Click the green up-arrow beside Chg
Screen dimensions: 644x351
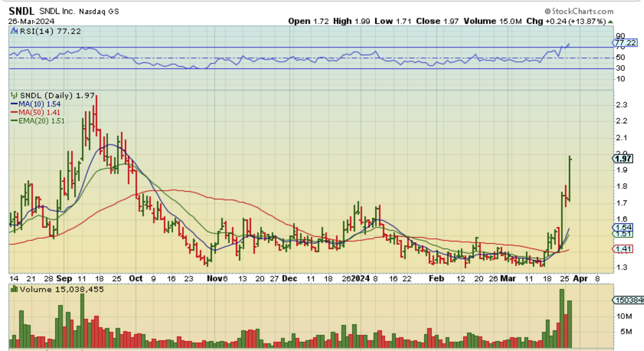click(x=611, y=22)
